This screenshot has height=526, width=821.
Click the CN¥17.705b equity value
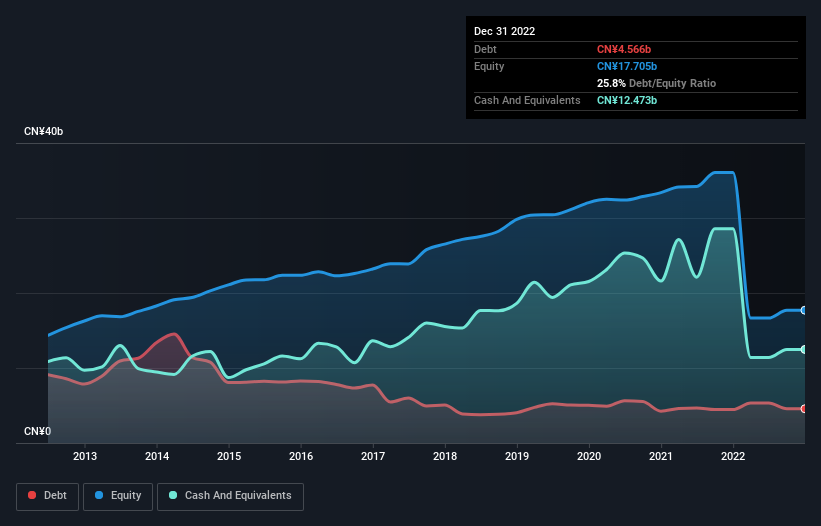pos(627,66)
